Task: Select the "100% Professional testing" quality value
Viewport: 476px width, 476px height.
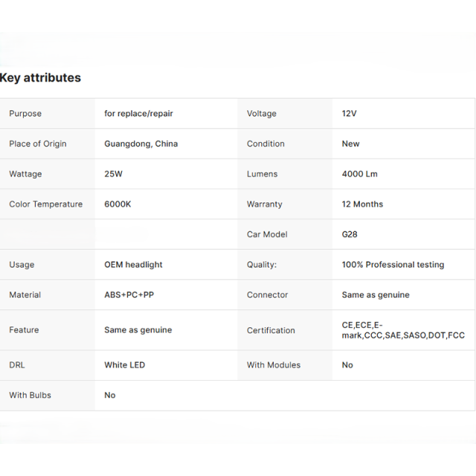Action: pos(393,265)
